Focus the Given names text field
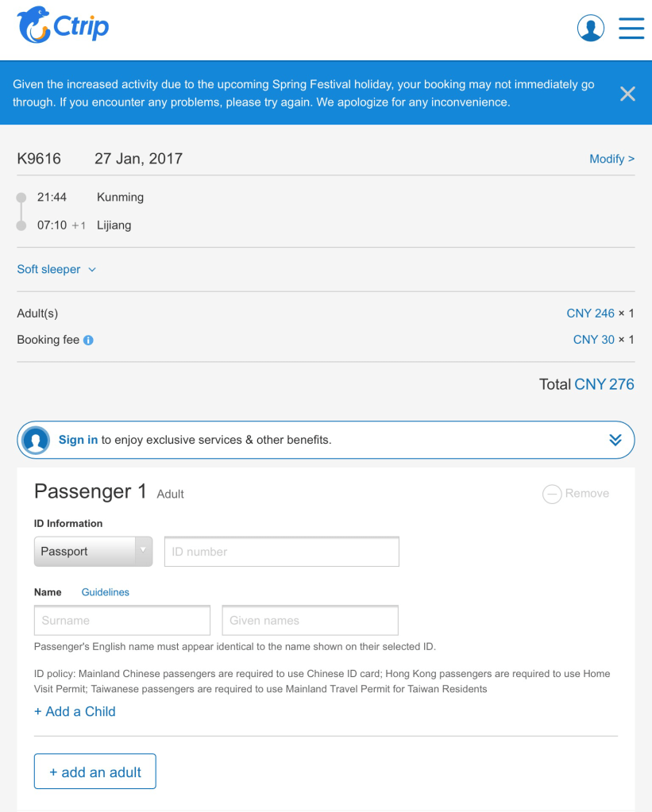The height and width of the screenshot is (812, 652). 310,621
